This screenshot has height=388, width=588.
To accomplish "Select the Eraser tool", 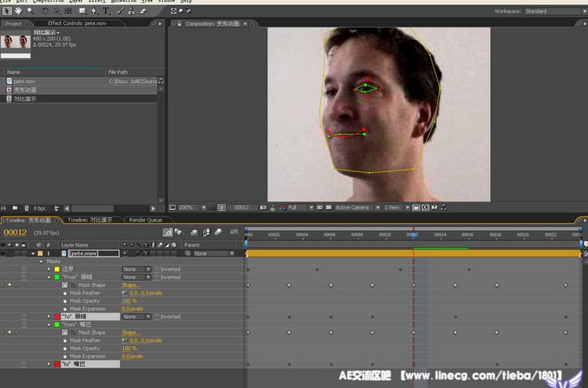I will 143,11.
